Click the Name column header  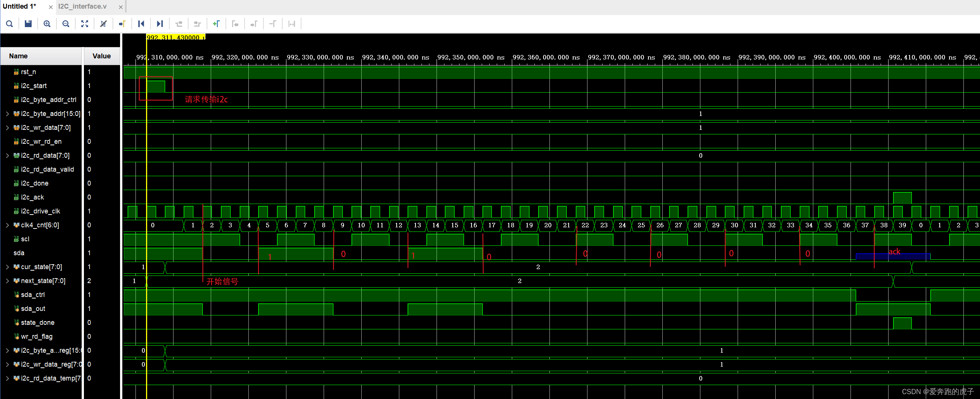pos(41,56)
